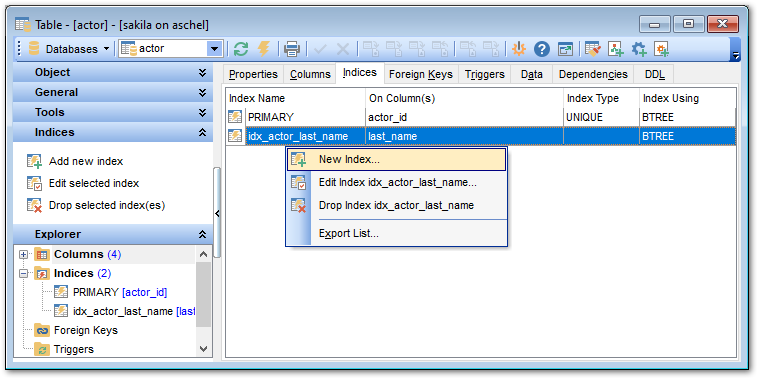Click the last_name cell in selected row

[x=465, y=136]
